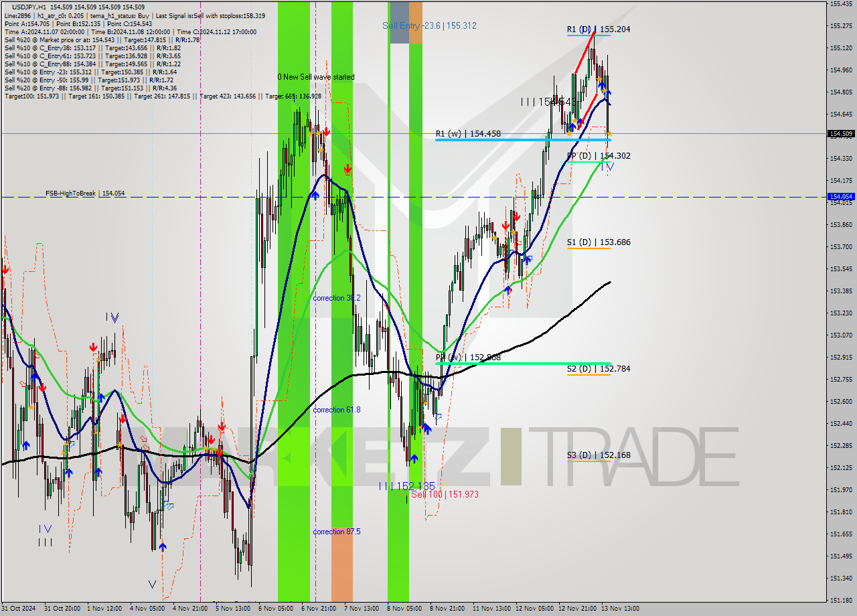The width and height of the screenshot is (857, 616).
Task: Click the 154.509 current price tag on axis
Action: 841,134
